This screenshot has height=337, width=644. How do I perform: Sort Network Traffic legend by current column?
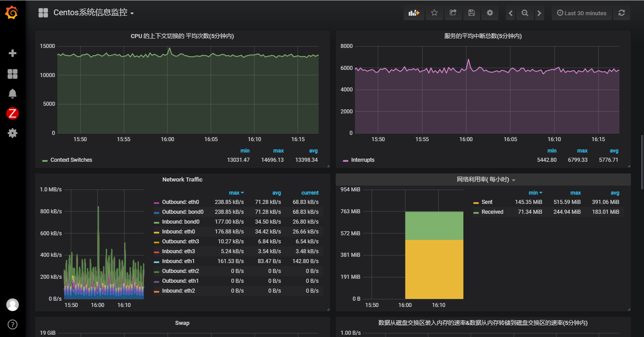[x=310, y=193]
